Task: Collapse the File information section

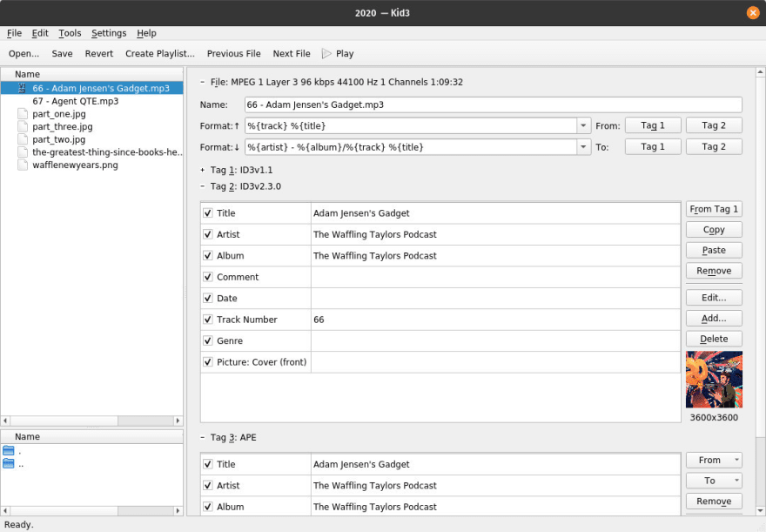Action: pos(202,82)
